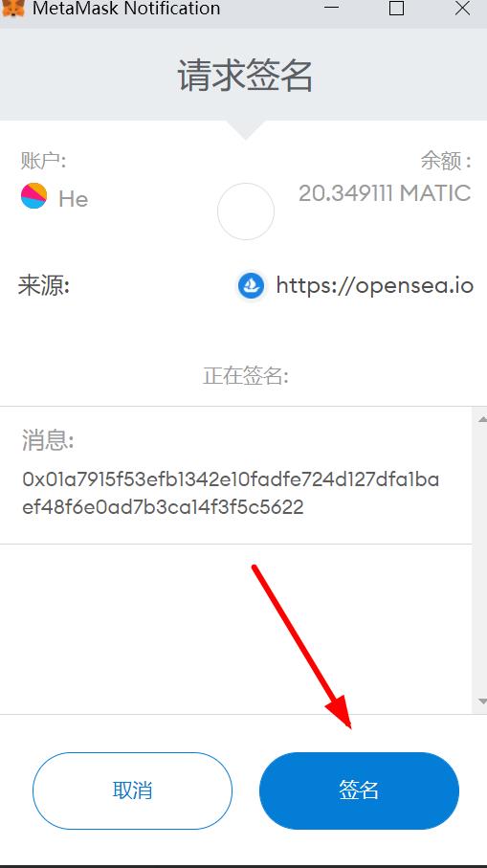This screenshot has width=487, height=868.
Task: Minimize the MetaMask Notification window
Action: pos(332,8)
